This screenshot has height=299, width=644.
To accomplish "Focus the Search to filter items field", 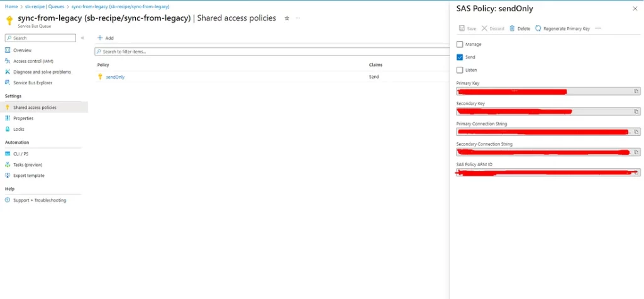I will pyautogui.click(x=272, y=52).
